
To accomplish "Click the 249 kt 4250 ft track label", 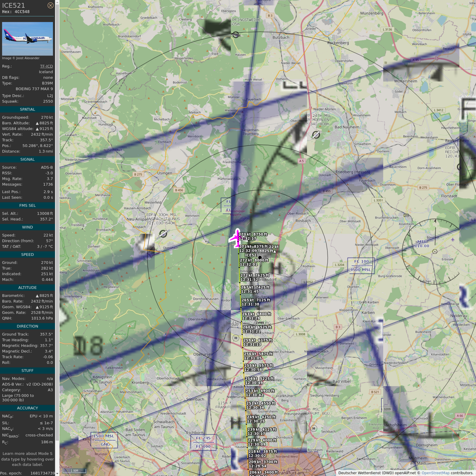I will (x=261, y=417).
